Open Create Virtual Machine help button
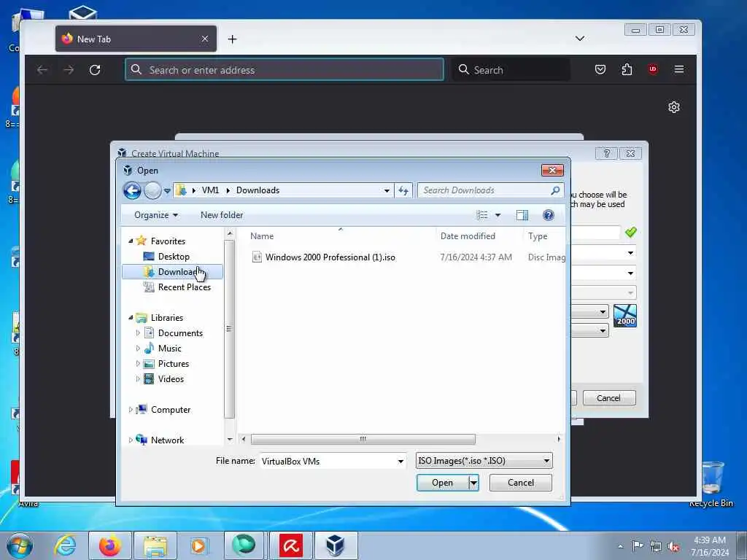 (x=606, y=153)
